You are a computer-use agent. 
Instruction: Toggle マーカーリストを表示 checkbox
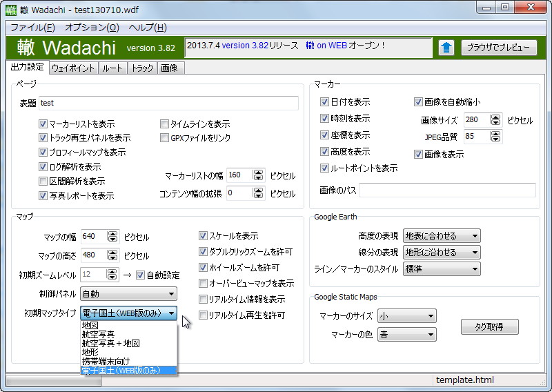pyautogui.click(x=43, y=124)
